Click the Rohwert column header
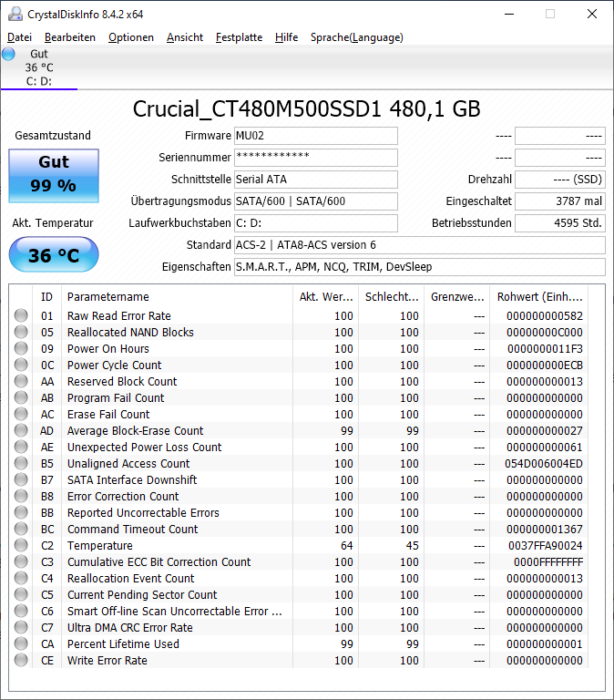 [539, 297]
